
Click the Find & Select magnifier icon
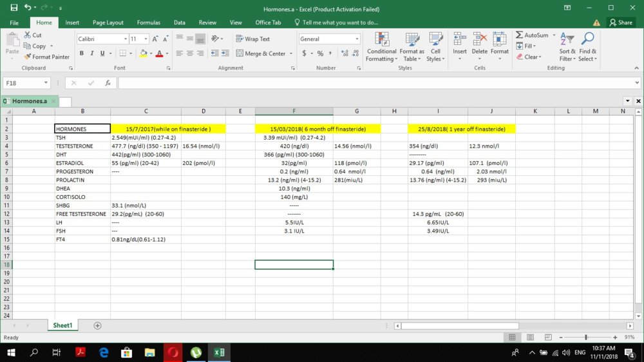[x=587, y=46]
